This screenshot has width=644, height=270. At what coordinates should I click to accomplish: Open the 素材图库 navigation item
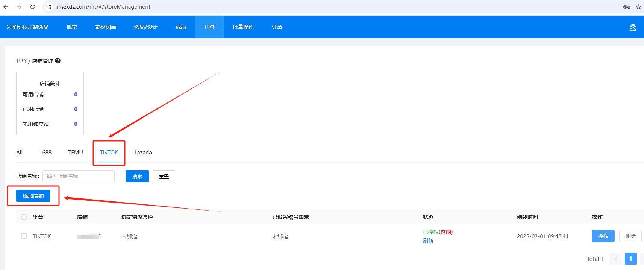(106, 27)
